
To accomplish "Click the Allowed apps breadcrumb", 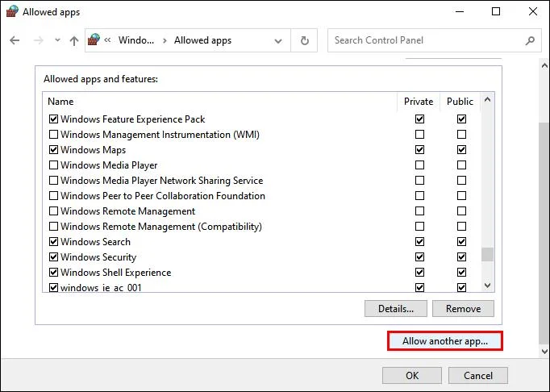I will coord(202,40).
